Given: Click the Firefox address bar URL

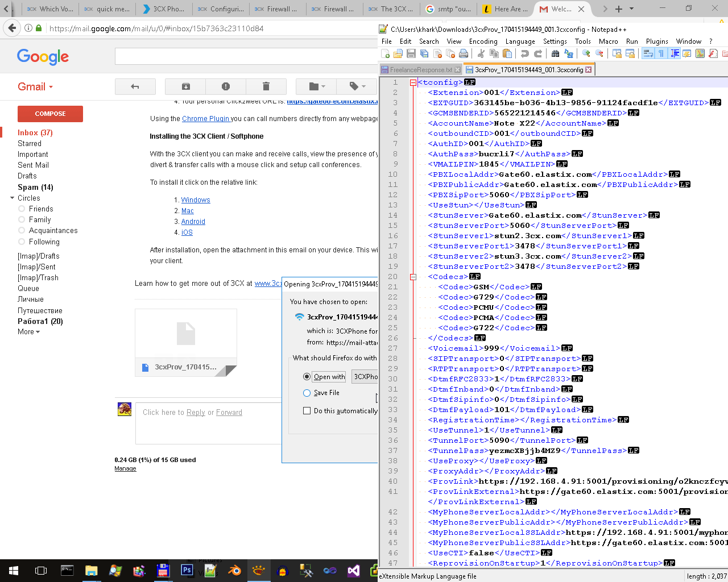Looking at the screenshot, I should point(156,28).
